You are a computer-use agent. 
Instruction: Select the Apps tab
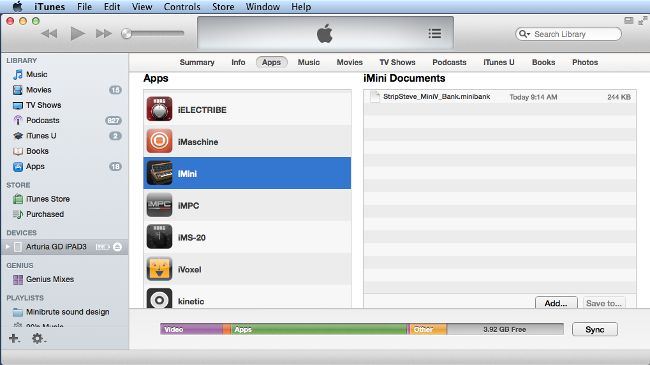pyautogui.click(x=272, y=62)
